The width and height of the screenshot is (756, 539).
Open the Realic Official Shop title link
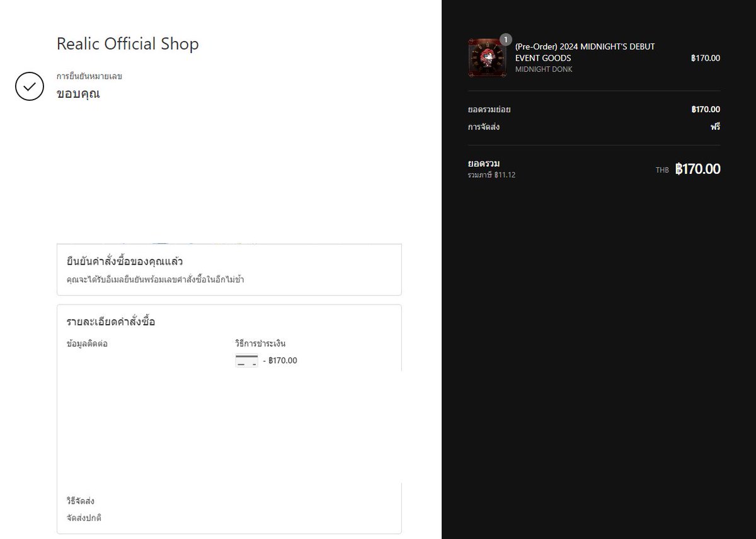pyautogui.click(x=128, y=44)
